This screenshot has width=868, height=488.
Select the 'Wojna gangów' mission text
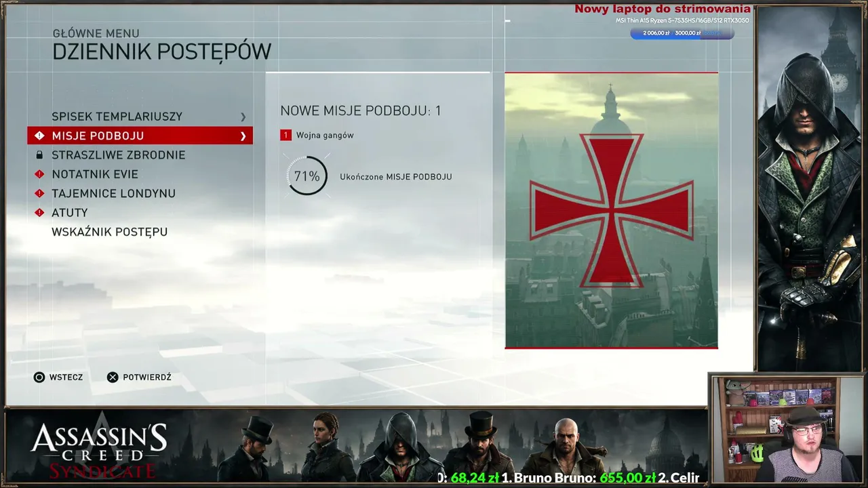click(325, 136)
